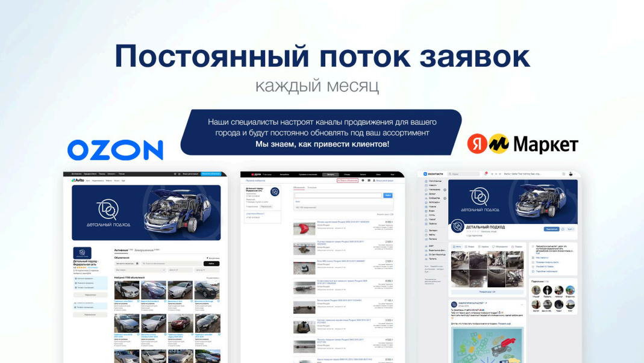Open the VK profile menu at top right
Image resolution: width=644 pixels, height=363 pixels.
[571, 174]
